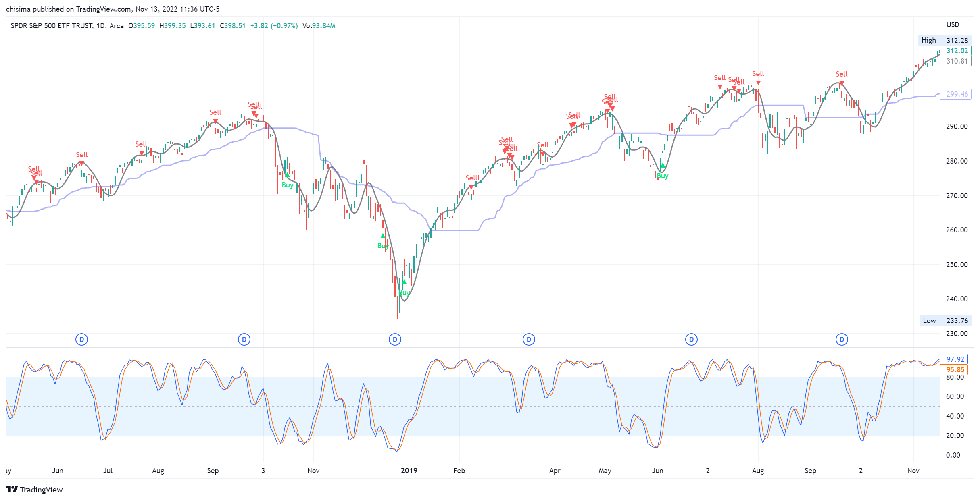
Task: Click the dividend marker in mid-June 2019
Action: pyautogui.click(x=691, y=340)
